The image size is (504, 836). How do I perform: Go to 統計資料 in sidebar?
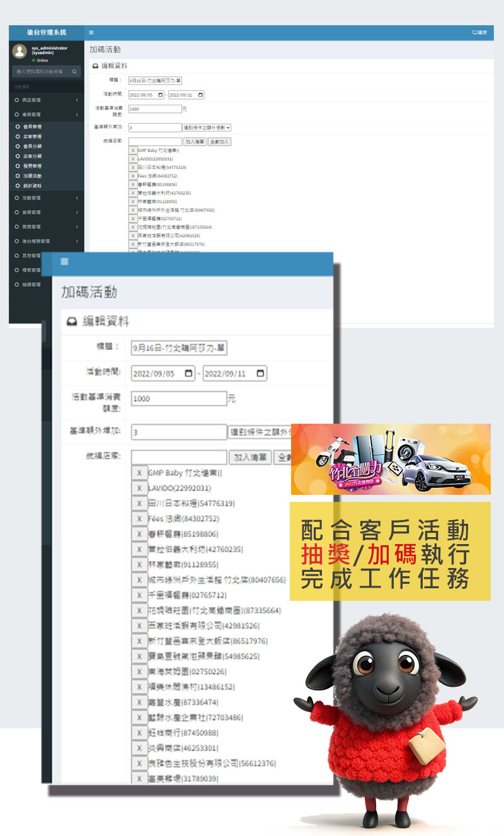pos(32,186)
